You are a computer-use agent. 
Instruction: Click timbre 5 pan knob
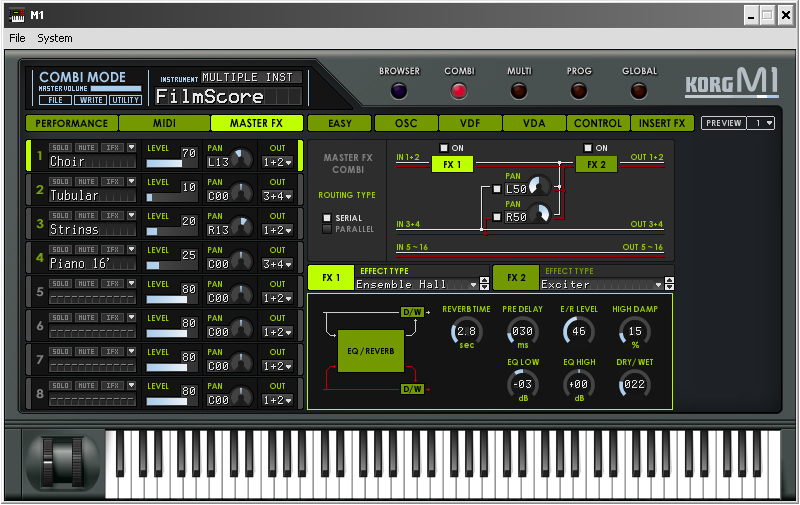tap(242, 295)
